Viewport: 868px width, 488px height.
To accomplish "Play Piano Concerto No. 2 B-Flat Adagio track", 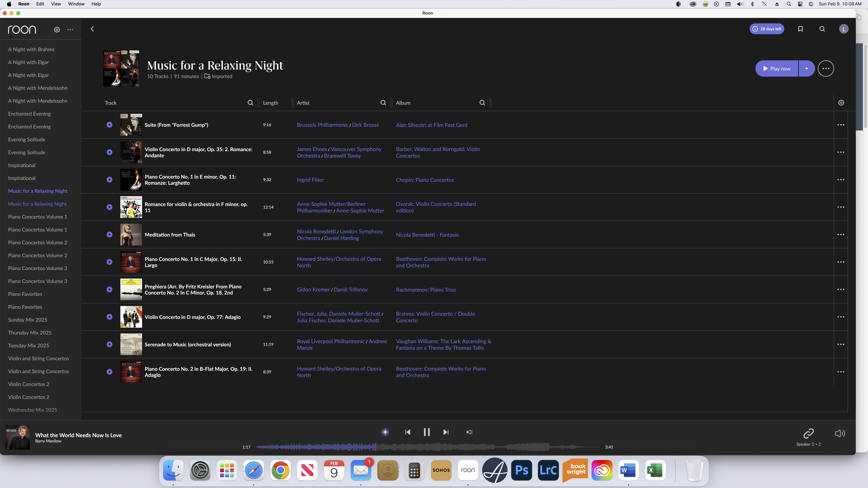I will 110,372.
